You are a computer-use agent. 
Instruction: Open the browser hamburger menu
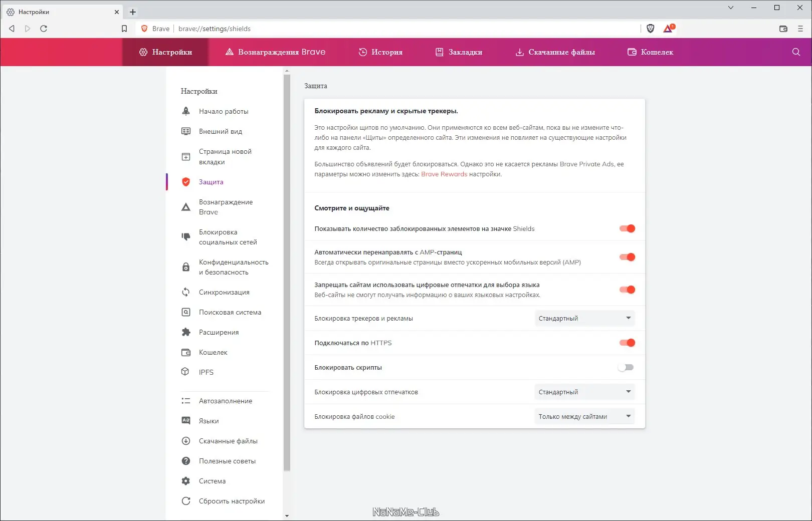(800, 29)
